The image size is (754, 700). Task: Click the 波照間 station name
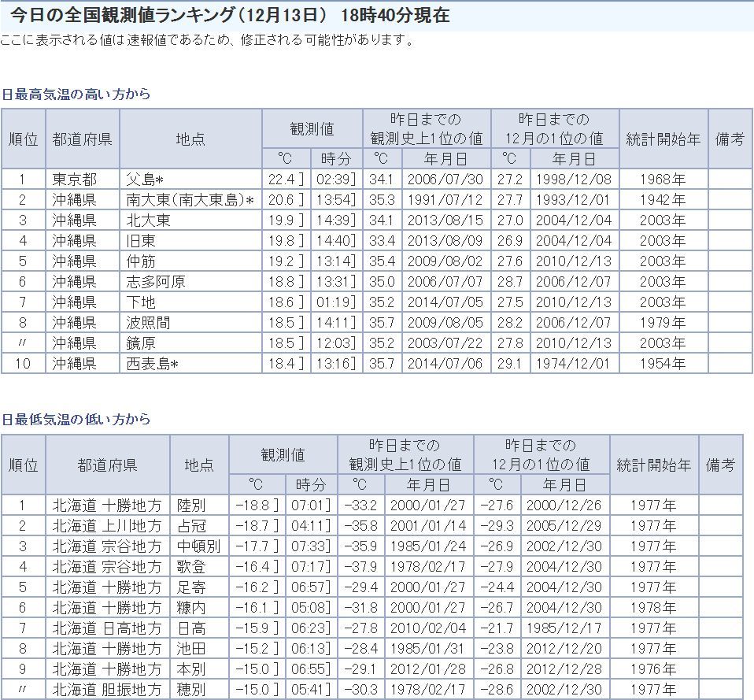[149, 323]
